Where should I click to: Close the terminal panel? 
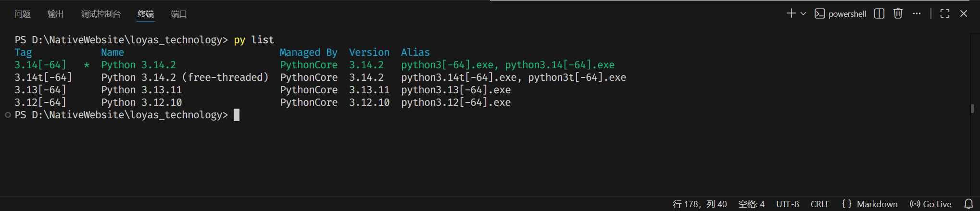(x=964, y=13)
